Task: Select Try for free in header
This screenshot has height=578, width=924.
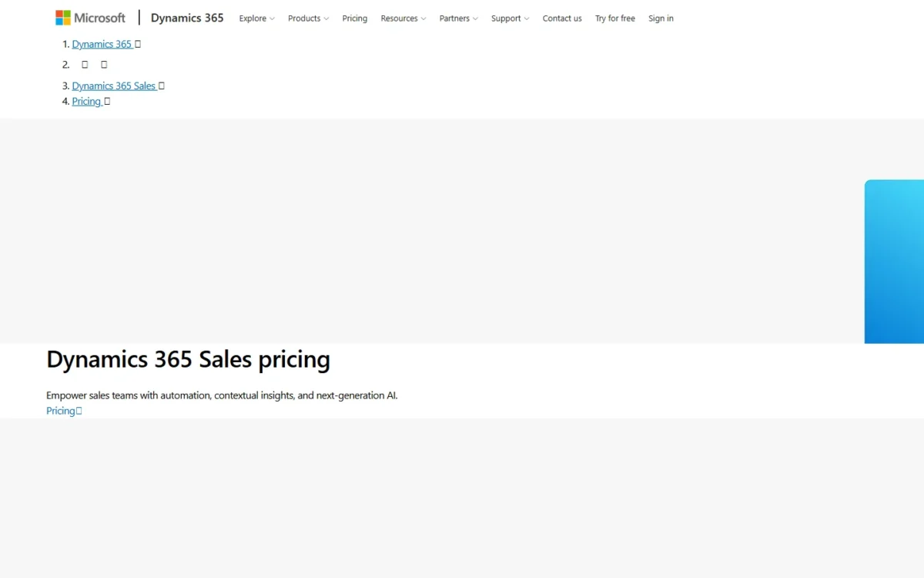Action: click(x=615, y=18)
